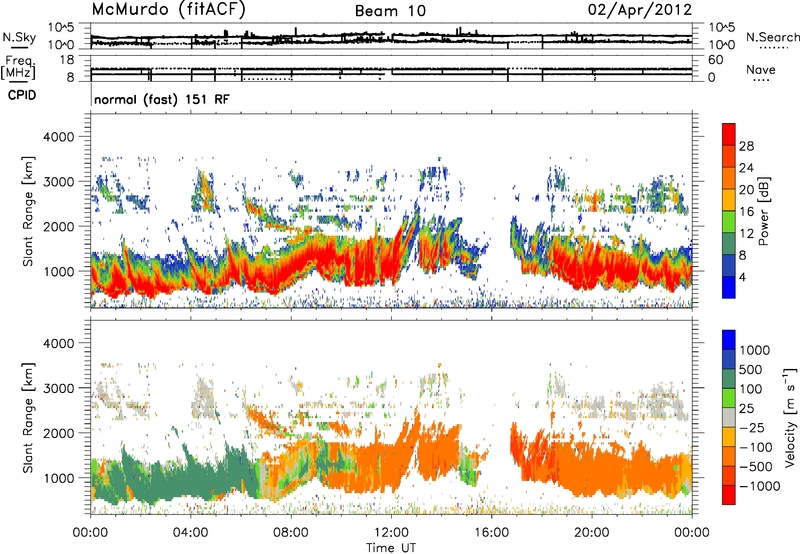Click the 'normal (fast) 151 RF' text
The height and width of the screenshot is (554, 800).
[x=162, y=99]
